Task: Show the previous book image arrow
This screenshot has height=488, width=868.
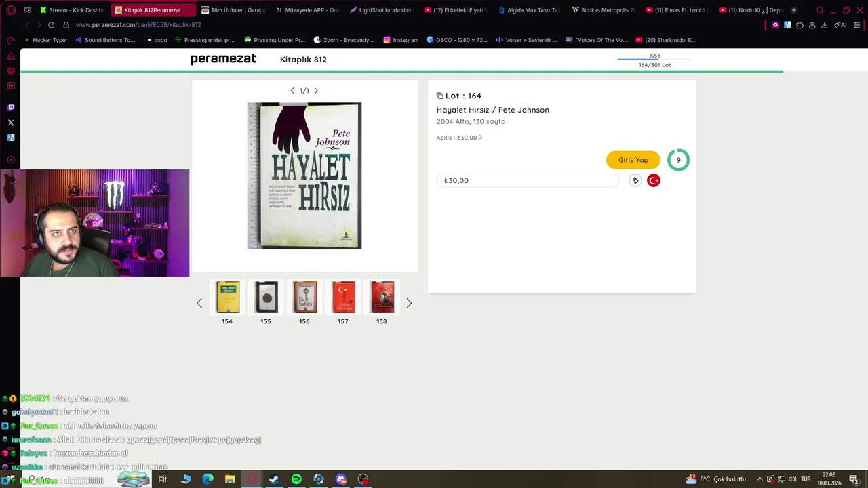Action: point(292,91)
